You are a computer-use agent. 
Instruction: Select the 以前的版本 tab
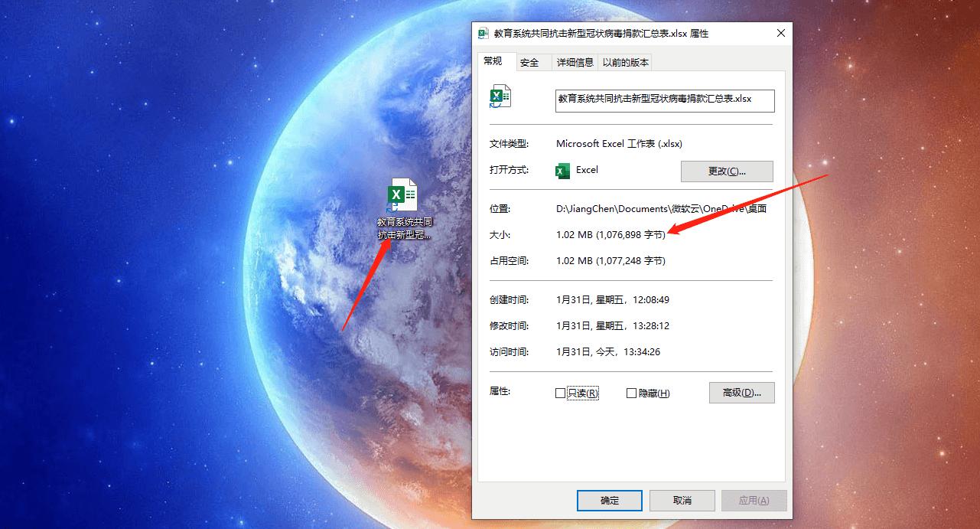pyautogui.click(x=626, y=62)
